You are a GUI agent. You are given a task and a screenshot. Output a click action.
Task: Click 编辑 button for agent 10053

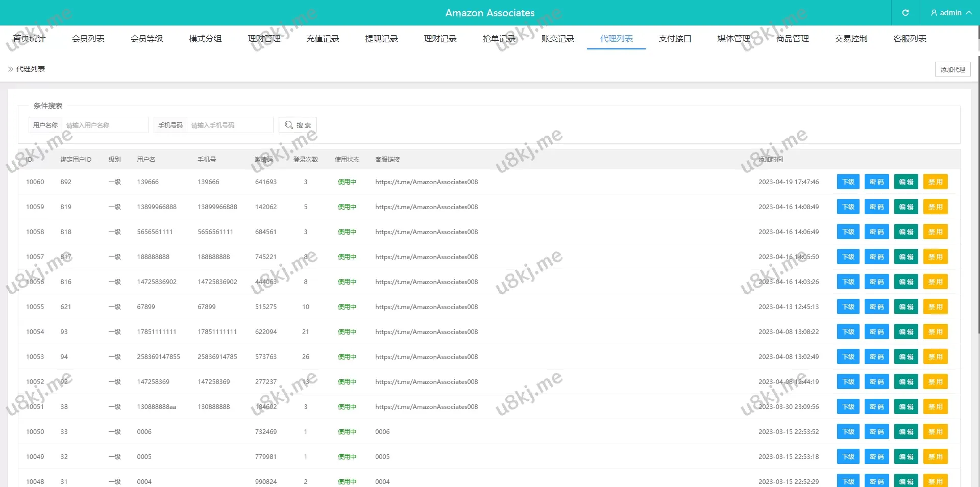click(906, 357)
